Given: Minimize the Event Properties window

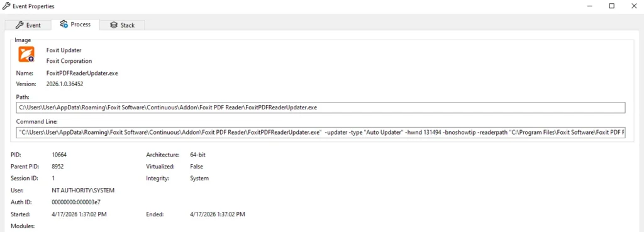Looking at the screenshot, I should tap(590, 6).
